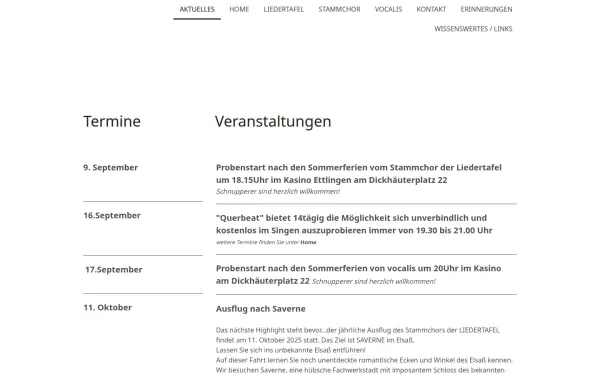Screen dimensions: 600x375
Task: Follow the bold Home link under Querbeat
Action: (x=308, y=242)
